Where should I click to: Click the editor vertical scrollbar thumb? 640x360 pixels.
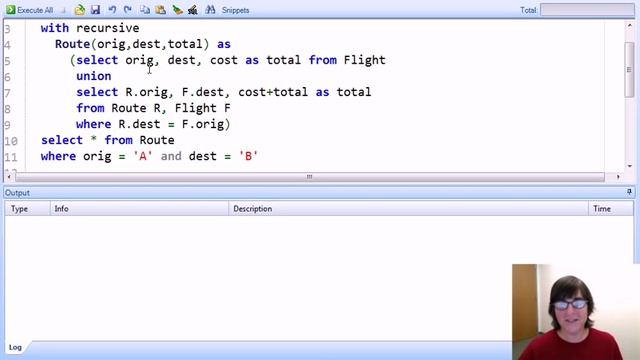629,69
